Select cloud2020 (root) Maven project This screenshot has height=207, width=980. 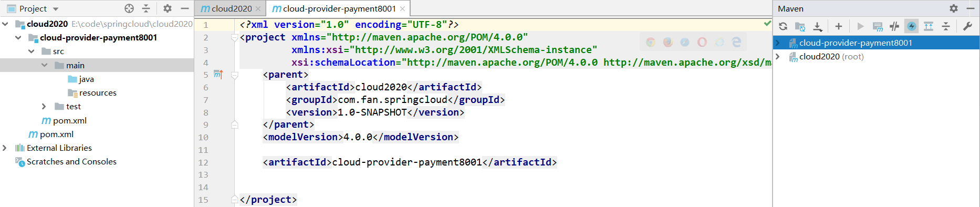click(x=831, y=56)
